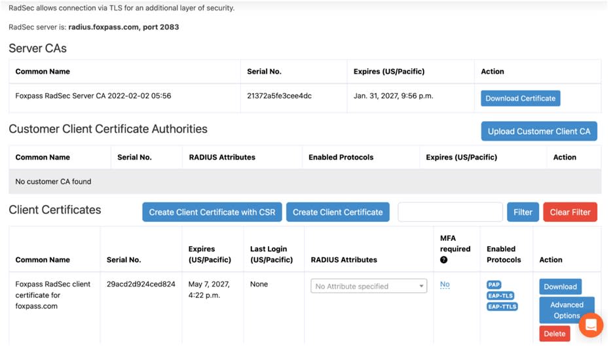Click the EAP-TLS protocol badge
Screen dimensions: 613x364
pyautogui.click(x=500, y=295)
